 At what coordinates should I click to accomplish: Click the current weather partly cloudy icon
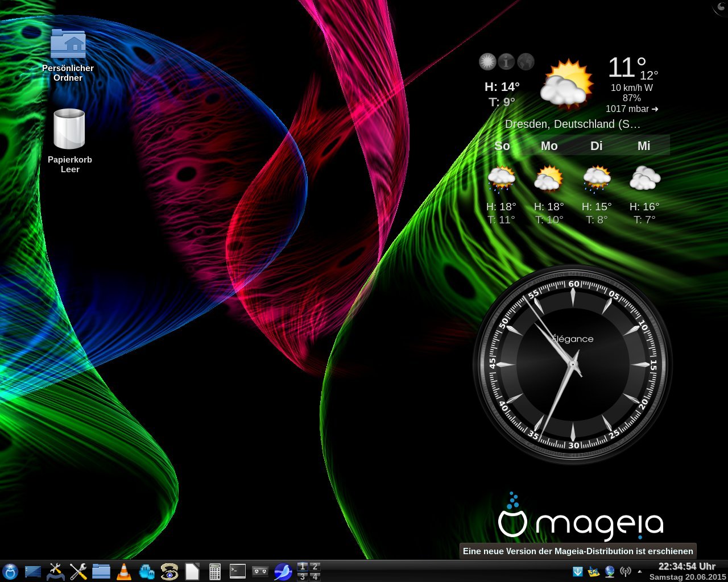click(566, 84)
